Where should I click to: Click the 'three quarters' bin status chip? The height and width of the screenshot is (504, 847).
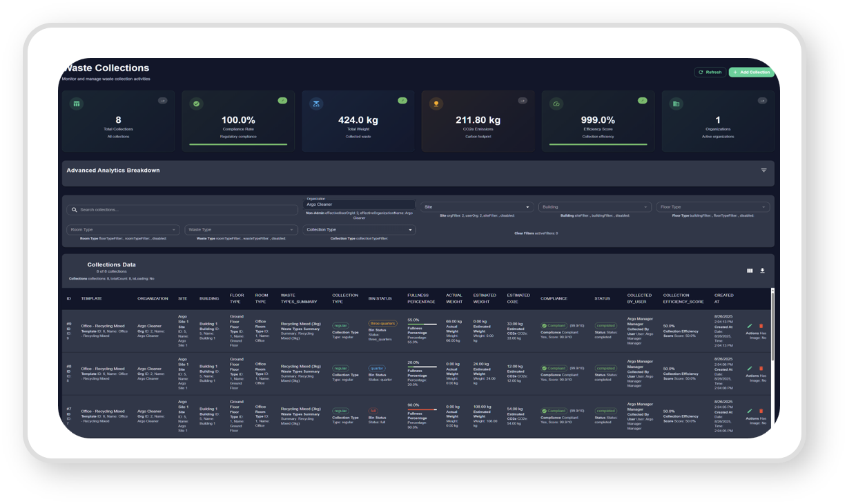[383, 323]
